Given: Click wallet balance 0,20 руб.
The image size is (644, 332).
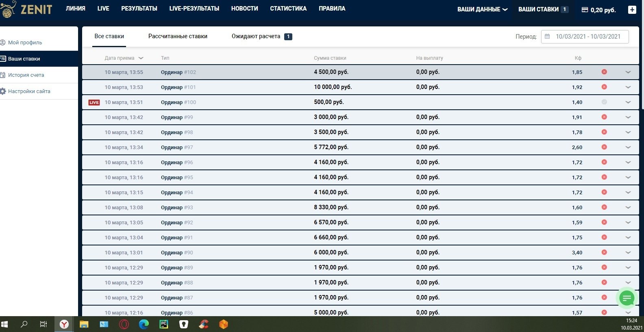Looking at the screenshot, I should (598, 10).
